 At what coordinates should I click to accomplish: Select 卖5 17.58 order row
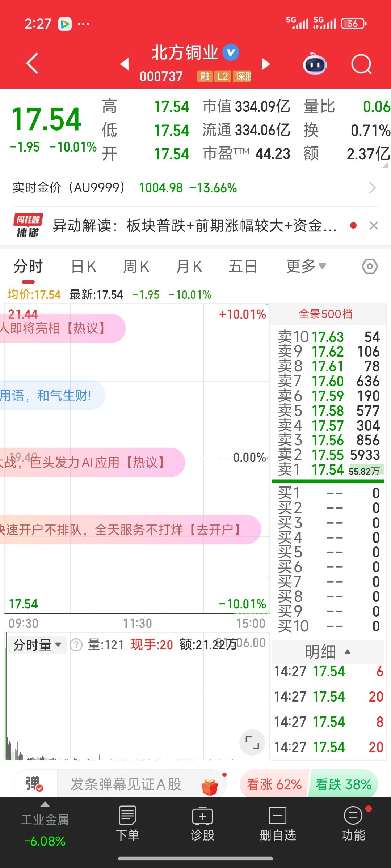pyautogui.click(x=329, y=411)
